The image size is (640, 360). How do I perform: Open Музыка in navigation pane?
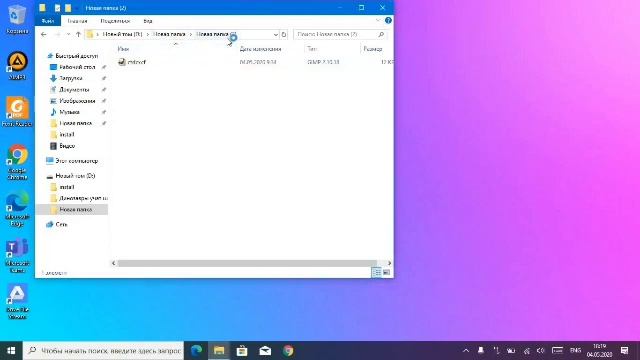pyautogui.click(x=69, y=112)
